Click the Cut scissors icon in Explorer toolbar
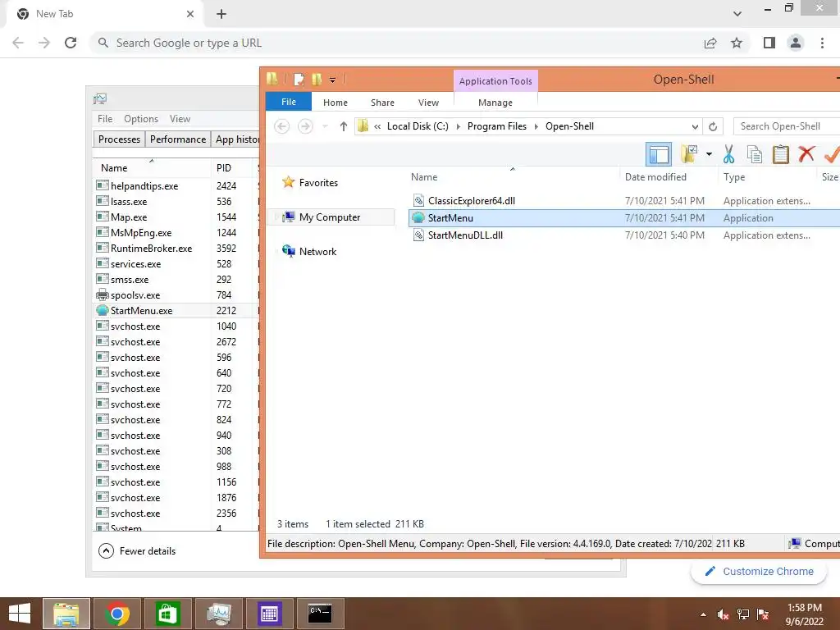 728,154
